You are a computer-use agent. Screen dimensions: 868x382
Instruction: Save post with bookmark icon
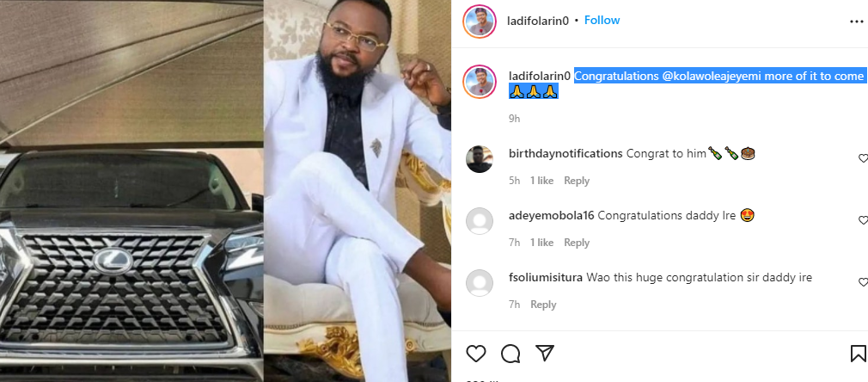(858, 353)
